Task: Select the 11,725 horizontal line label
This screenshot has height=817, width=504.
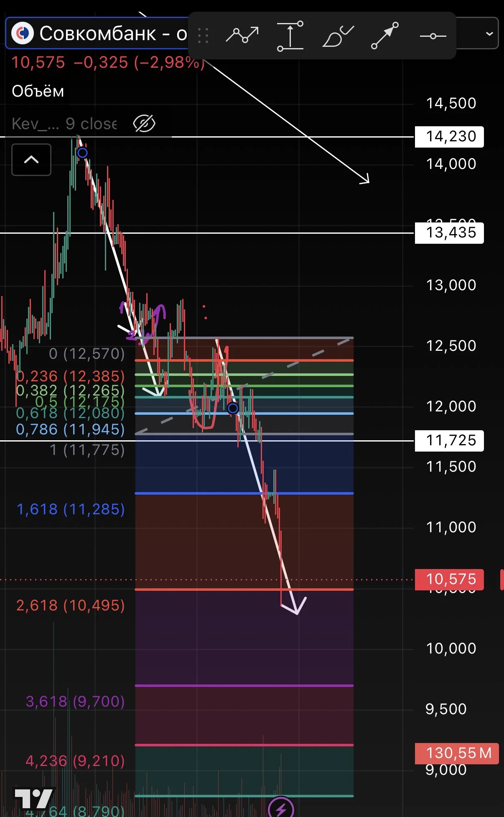Action: point(449,441)
